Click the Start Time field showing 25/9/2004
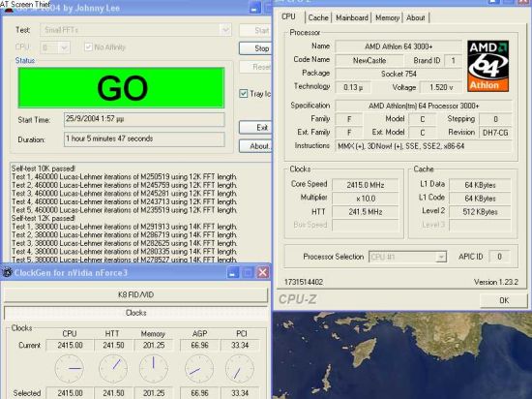532x399 pixels. click(144, 119)
